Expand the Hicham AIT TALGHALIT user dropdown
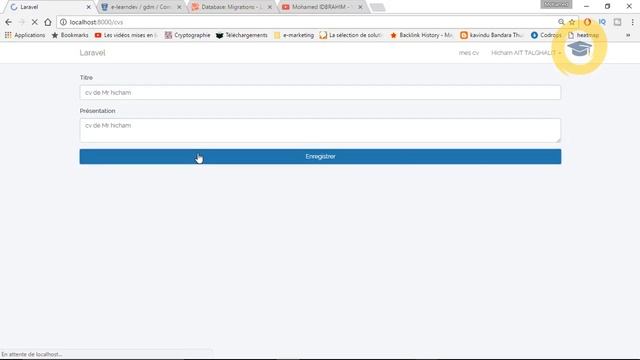Screen dimensions: 640x360 click(x=526, y=53)
